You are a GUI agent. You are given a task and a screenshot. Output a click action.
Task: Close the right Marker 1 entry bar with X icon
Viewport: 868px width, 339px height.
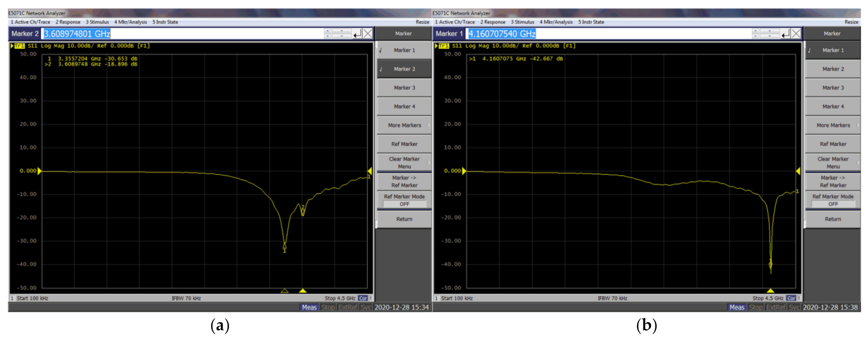[x=796, y=34]
